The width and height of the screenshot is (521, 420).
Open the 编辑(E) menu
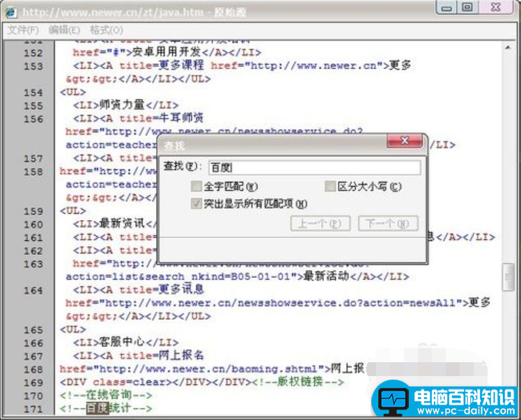[65, 30]
